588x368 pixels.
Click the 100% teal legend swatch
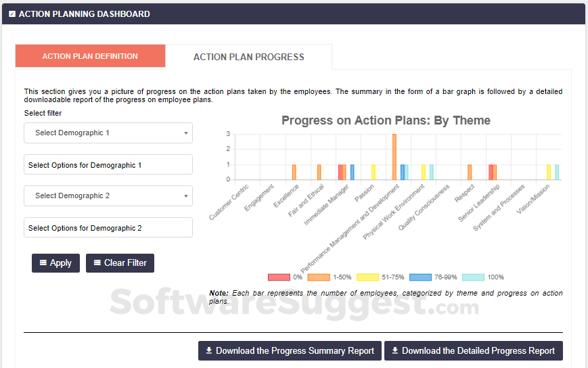[472, 277]
